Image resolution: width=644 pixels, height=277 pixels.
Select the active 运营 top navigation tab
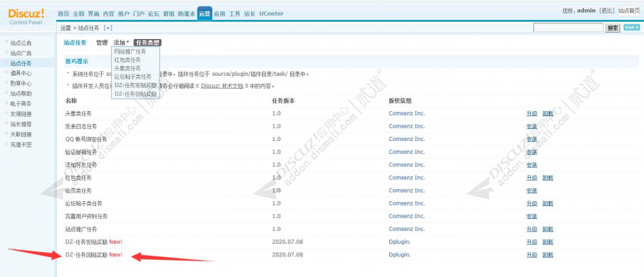205,13
